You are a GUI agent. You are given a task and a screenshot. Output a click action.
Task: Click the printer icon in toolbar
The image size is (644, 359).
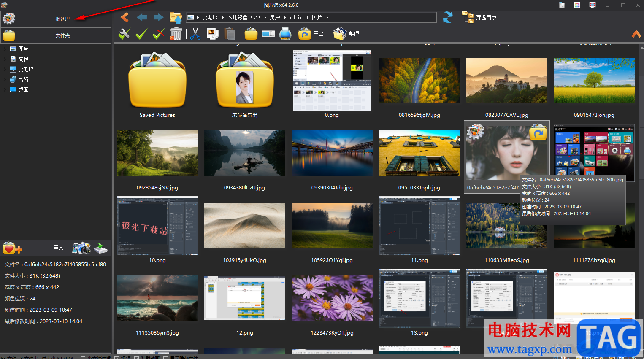tap(286, 34)
